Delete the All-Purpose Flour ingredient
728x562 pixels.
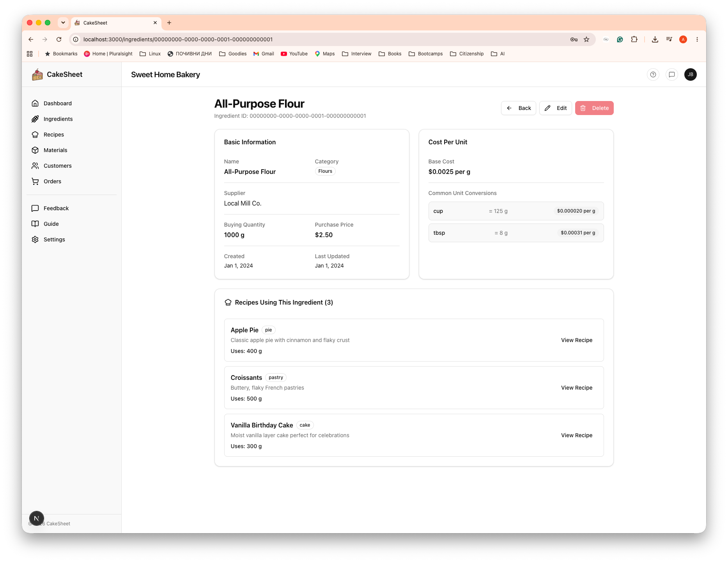coord(594,108)
